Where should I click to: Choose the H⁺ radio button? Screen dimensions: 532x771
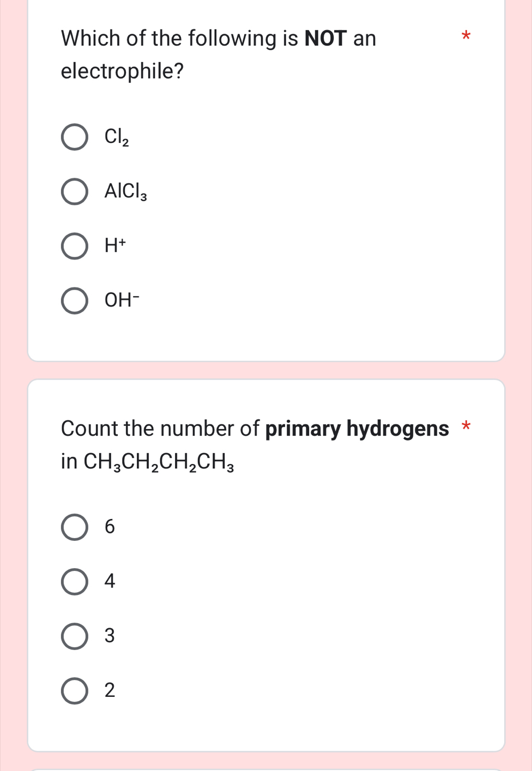coord(74,246)
